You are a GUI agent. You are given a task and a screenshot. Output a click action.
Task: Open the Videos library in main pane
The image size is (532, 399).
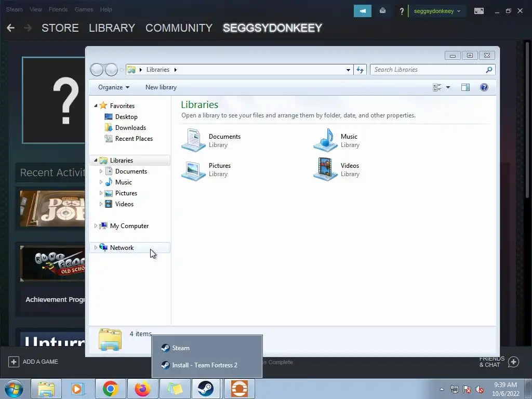tap(336, 169)
